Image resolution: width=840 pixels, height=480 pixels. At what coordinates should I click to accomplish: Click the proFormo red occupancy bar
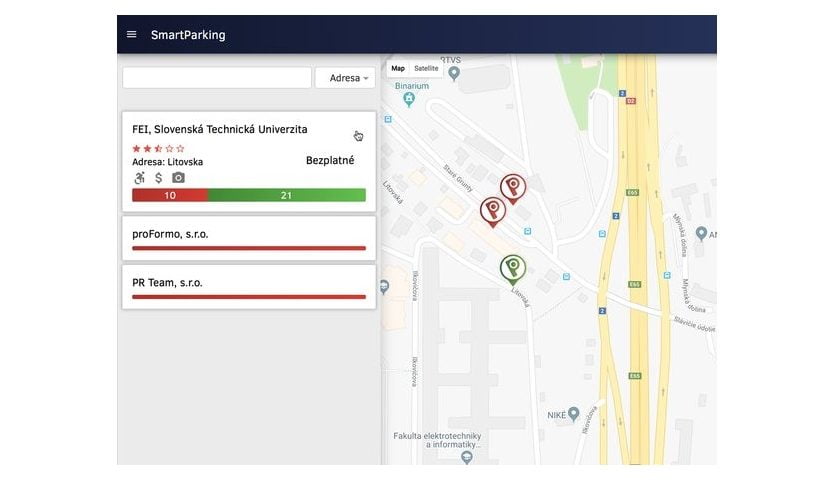(x=249, y=248)
